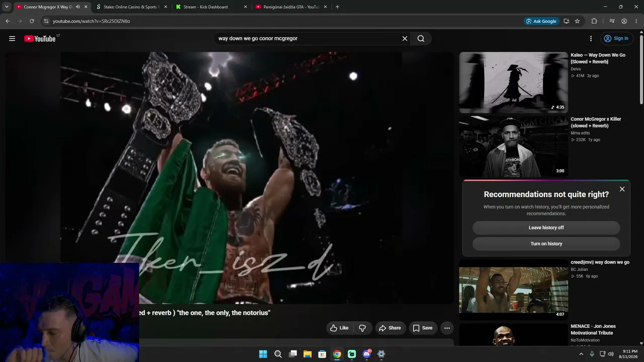Close the Stake casino tab

(x=166, y=7)
